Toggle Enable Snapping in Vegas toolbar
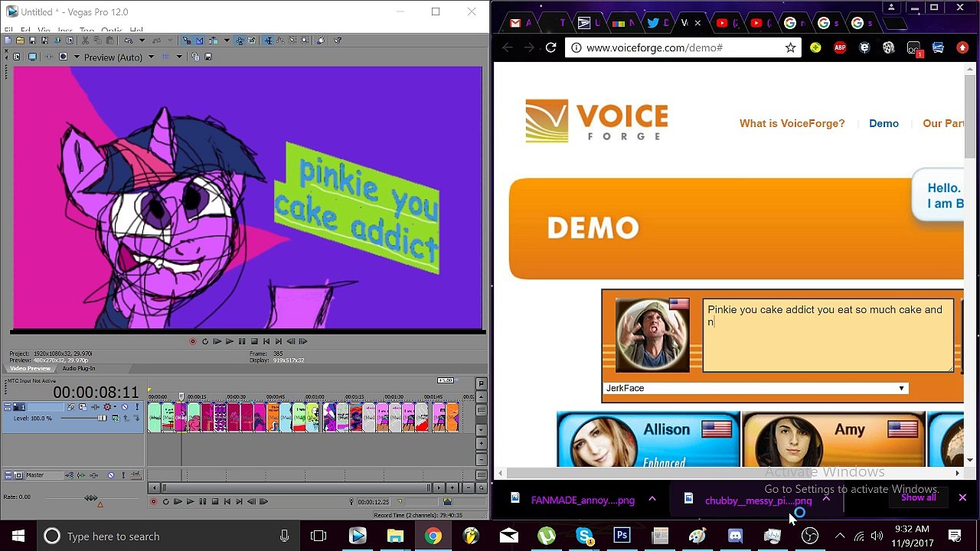This screenshot has width=980, height=551. (187, 41)
